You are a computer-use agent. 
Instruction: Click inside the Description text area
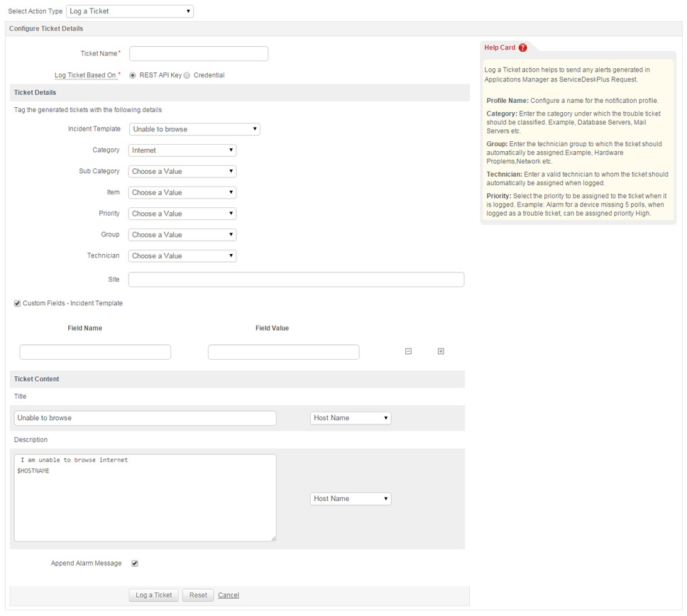click(145, 497)
